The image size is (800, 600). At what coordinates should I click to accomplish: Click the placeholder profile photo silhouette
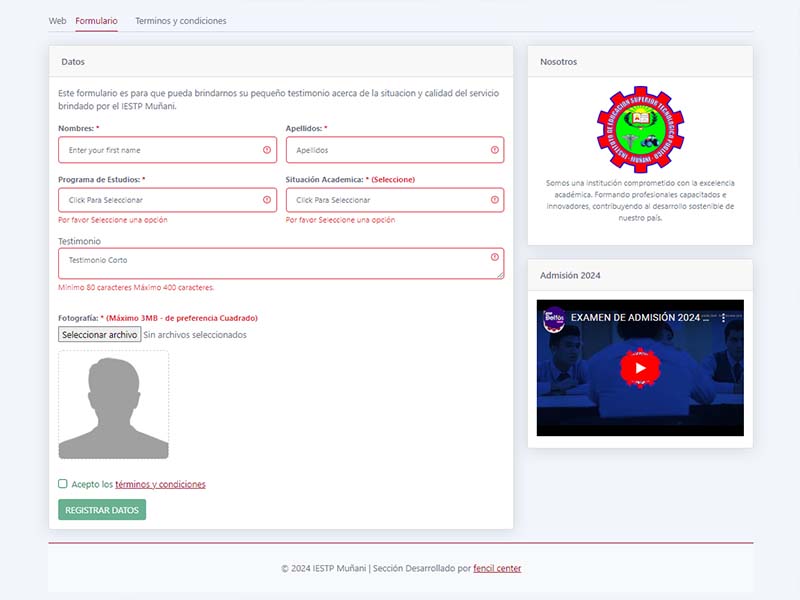coord(113,405)
